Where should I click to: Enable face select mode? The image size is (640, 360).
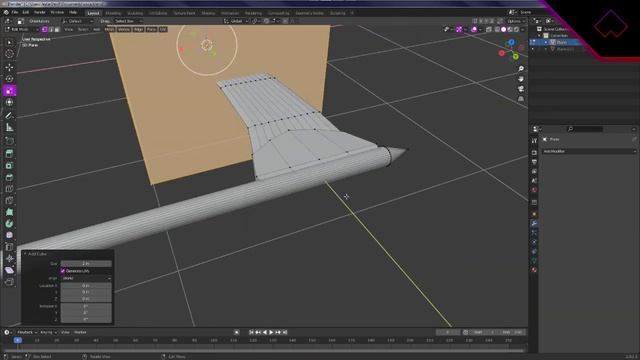[57, 29]
